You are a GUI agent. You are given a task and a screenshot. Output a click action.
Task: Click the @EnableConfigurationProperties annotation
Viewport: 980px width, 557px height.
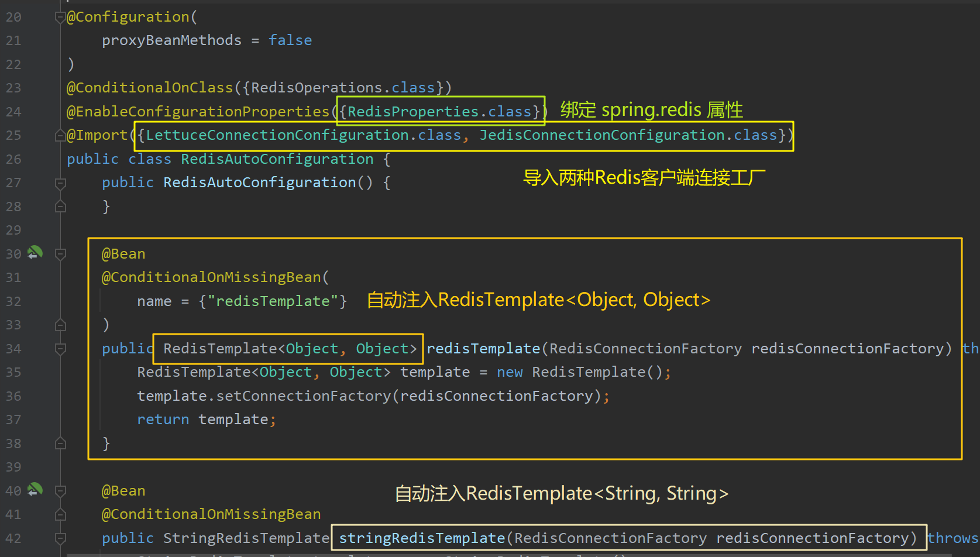[x=198, y=111]
